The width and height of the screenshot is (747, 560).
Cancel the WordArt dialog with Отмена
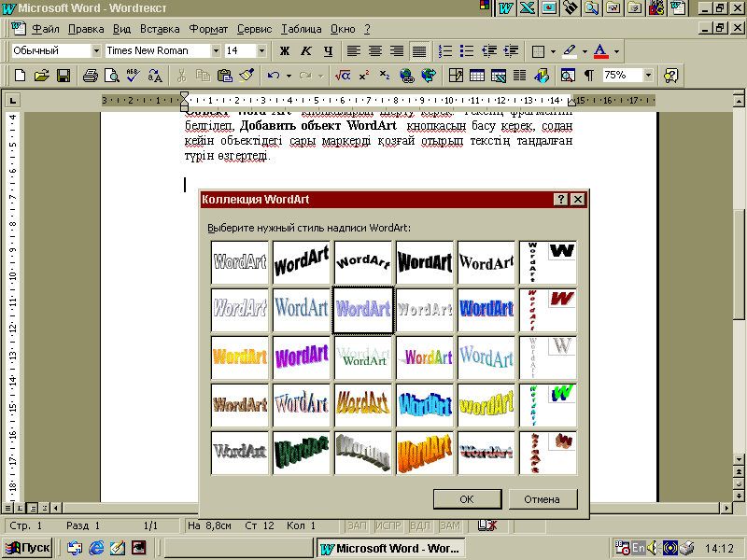tap(543, 499)
